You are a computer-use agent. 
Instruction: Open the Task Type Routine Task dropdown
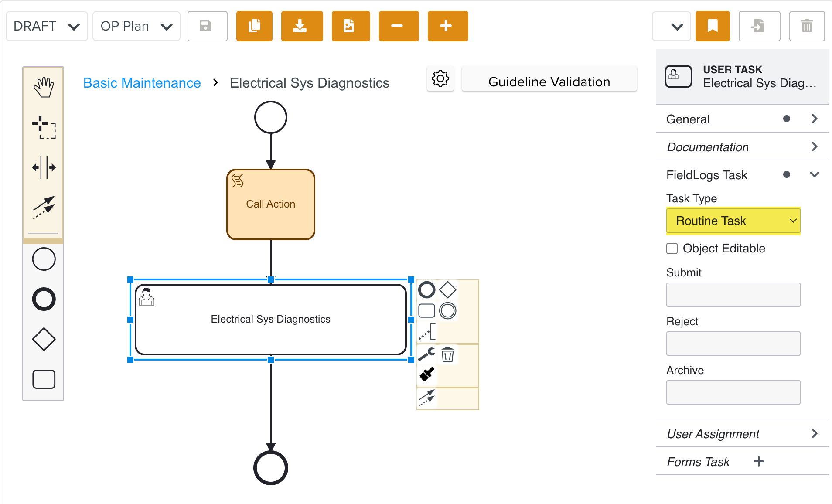coord(733,221)
